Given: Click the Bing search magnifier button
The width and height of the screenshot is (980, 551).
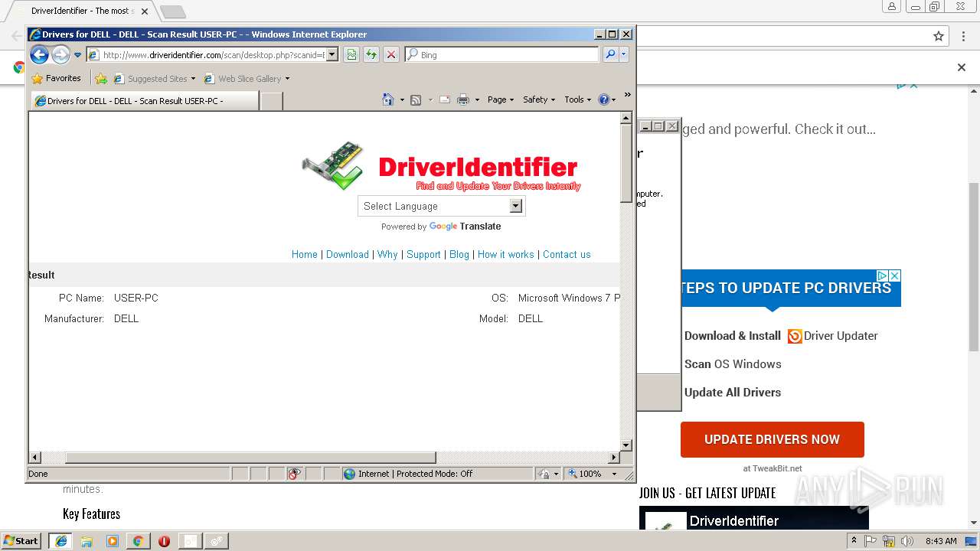Looking at the screenshot, I should pos(610,54).
